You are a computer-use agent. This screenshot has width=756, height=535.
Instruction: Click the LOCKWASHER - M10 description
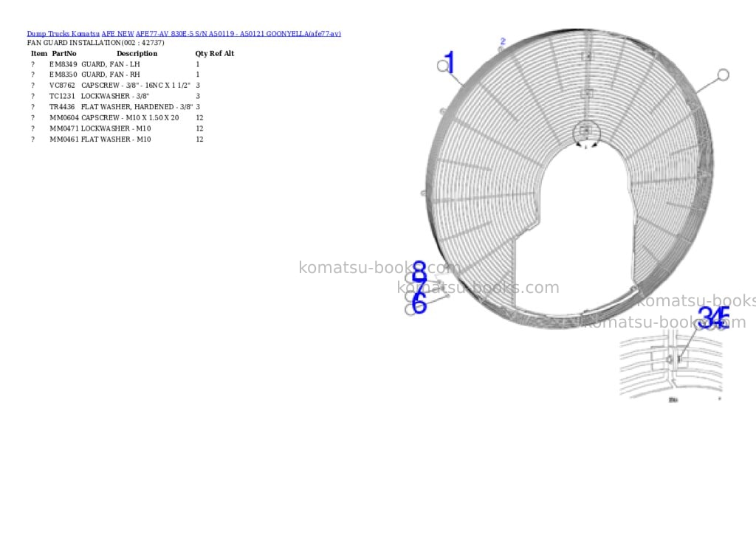116,128
